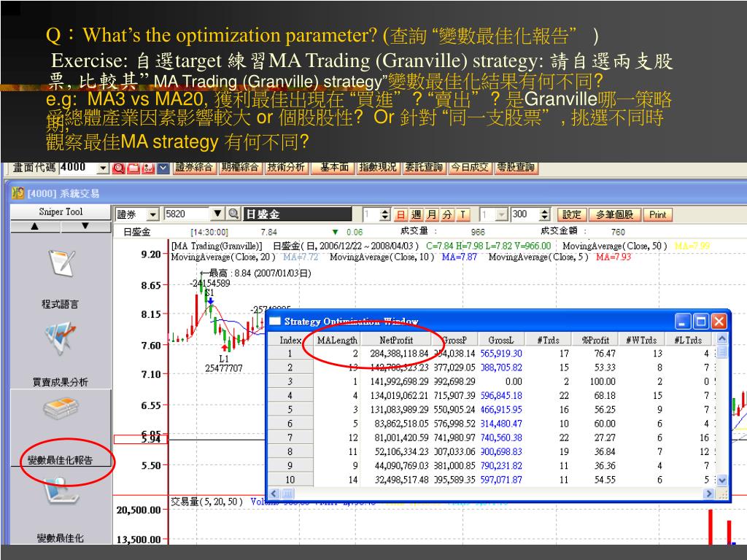Click Sniper Tool down arrow
The height and width of the screenshot is (560, 747).
pyautogui.click(x=85, y=227)
